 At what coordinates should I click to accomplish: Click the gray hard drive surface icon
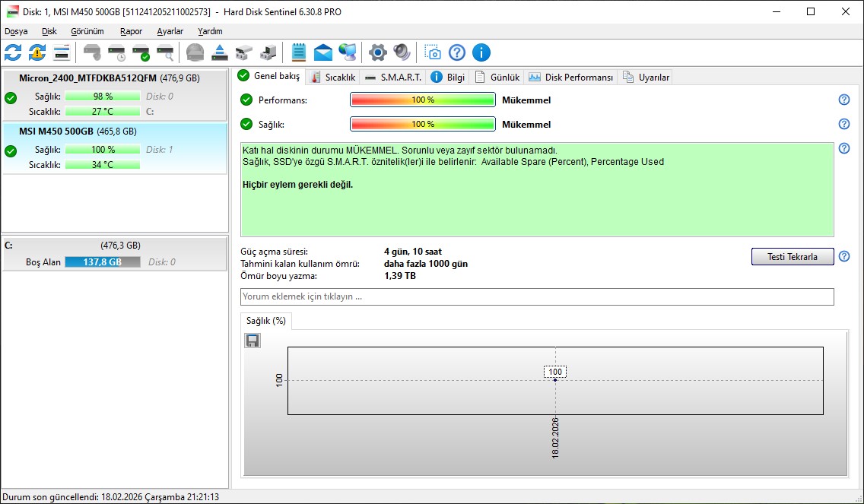[195, 53]
